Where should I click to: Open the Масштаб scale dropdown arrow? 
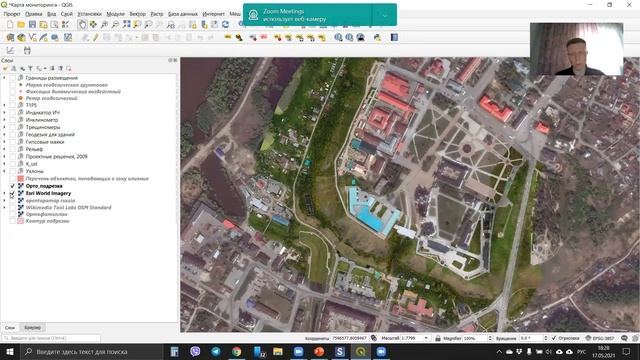click(x=426, y=338)
